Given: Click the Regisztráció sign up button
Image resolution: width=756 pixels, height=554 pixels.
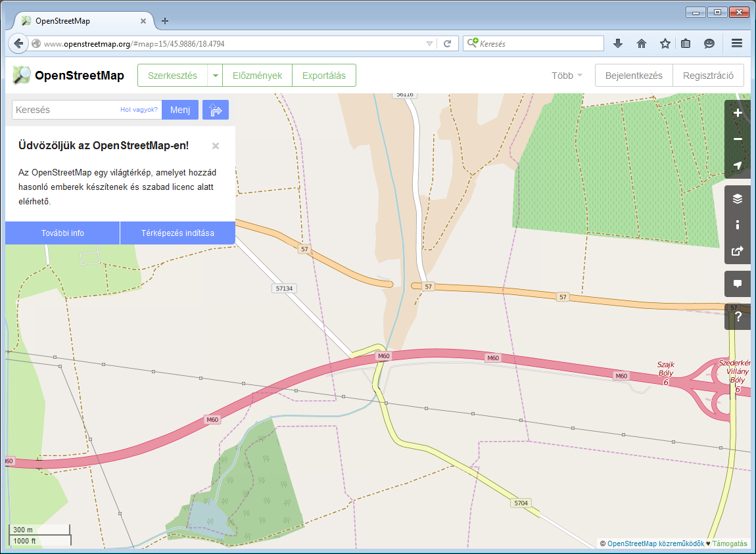Looking at the screenshot, I should pyautogui.click(x=708, y=76).
